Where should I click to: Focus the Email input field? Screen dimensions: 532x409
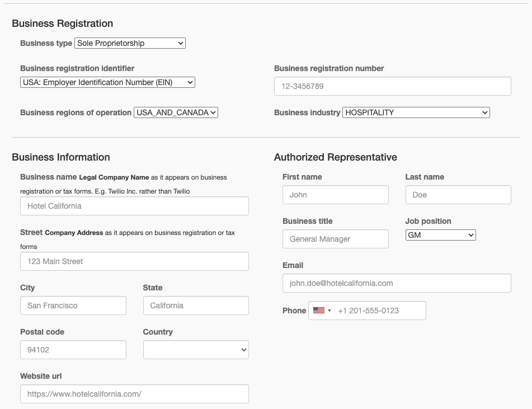pos(397,283)
